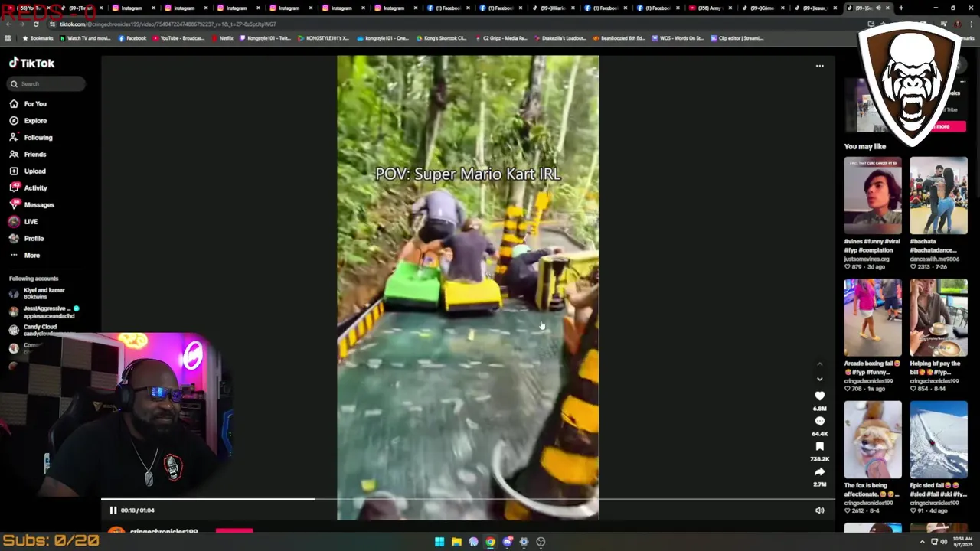The width and height of the screenshot is (980, 551).
Task: Open the Facebook bookmark in bookmarks bar
Action: point(132,38)
